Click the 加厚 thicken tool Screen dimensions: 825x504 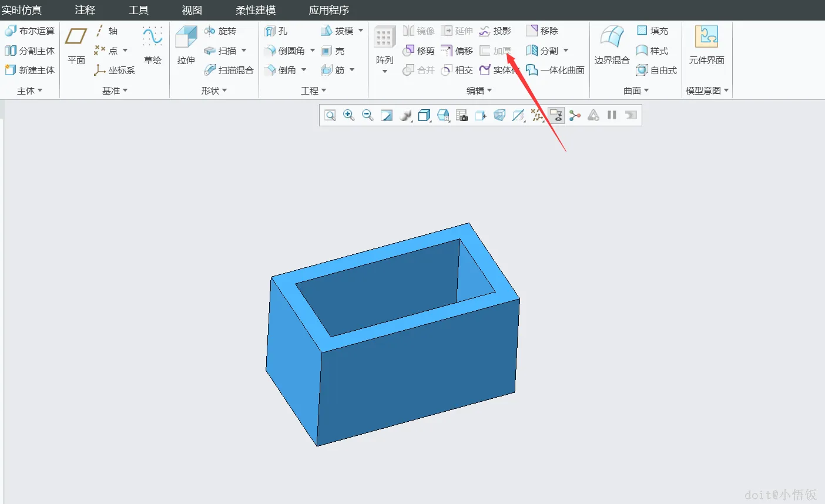(x=495, y=51)
